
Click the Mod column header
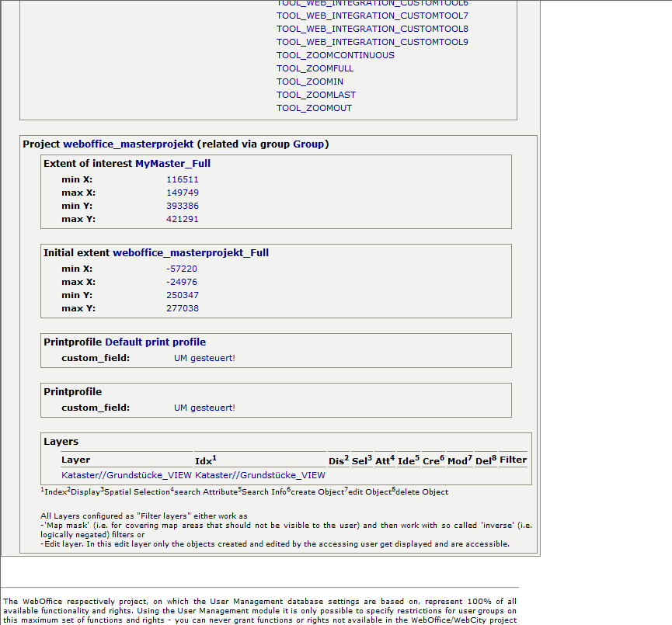[x=459, y=460]
